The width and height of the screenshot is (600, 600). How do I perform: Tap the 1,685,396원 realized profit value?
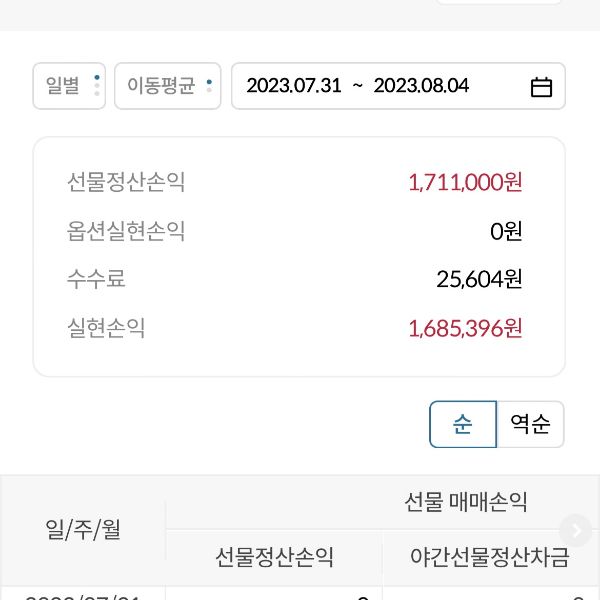(465, 328)
